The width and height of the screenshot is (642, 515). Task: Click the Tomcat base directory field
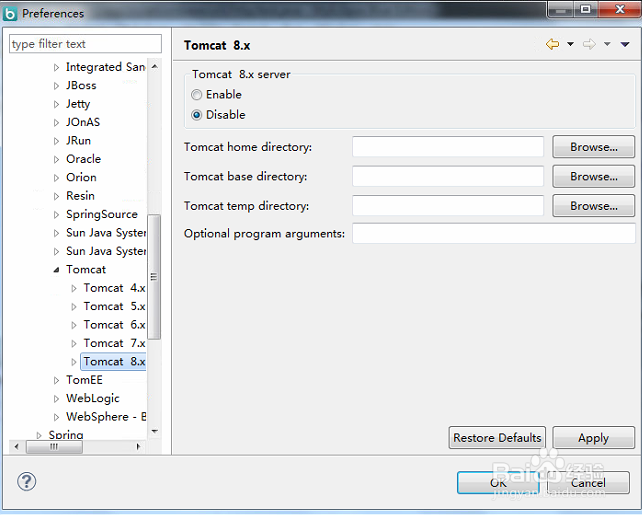[448, 176]
